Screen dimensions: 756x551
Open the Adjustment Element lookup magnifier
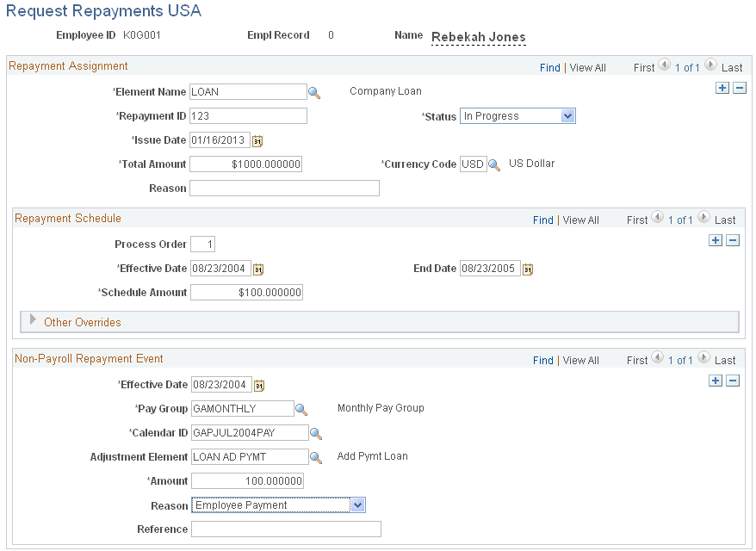tap(315, 456)
